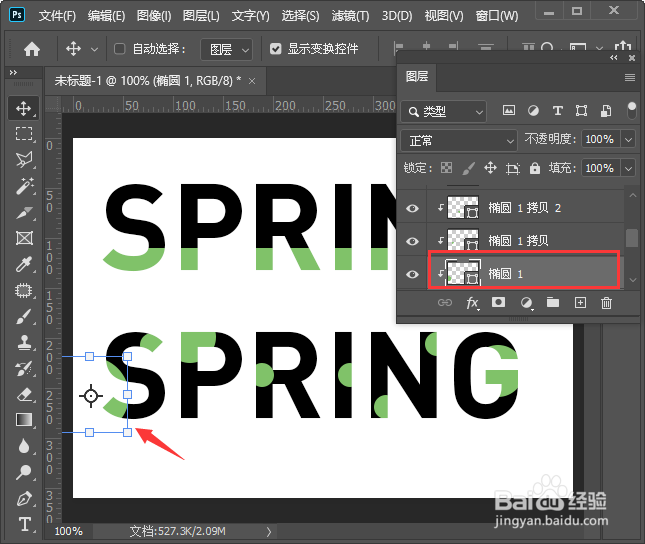Create a new layer group
The image size is (645, 544).
[x=553, y=302]
